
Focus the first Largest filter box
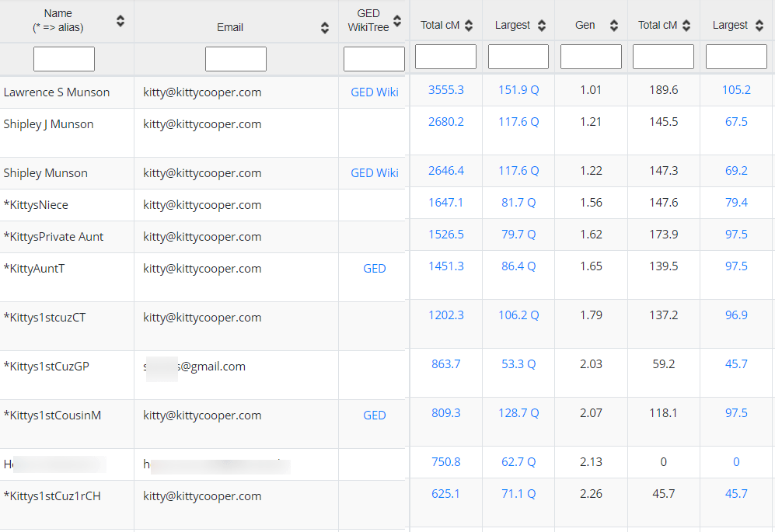coord(518,57)
